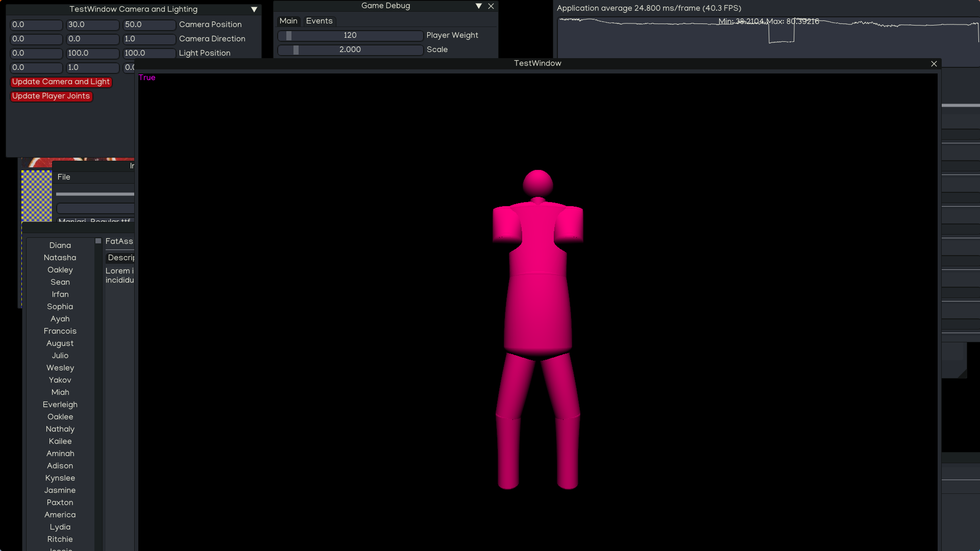Click the pink character model
This screenshot has width=980, height=551.
(537, 306)
